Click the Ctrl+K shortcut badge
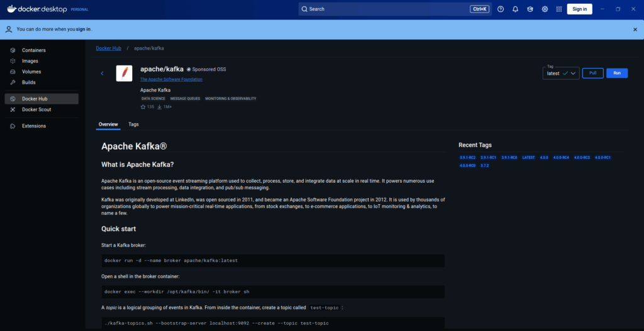 click(x=480, y=9)
